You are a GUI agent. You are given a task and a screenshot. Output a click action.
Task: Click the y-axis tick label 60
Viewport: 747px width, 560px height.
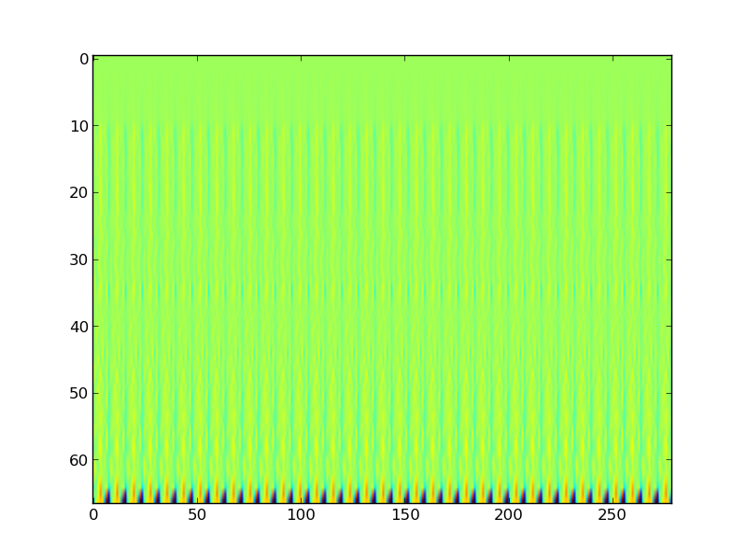click(79, 461)
